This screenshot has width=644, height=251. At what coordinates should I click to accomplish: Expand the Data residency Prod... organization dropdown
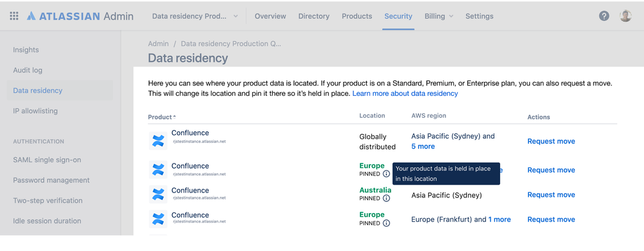(195, 16)
